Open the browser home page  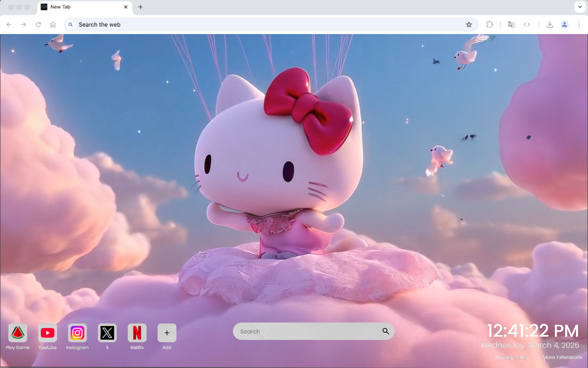tap(53, 24)
